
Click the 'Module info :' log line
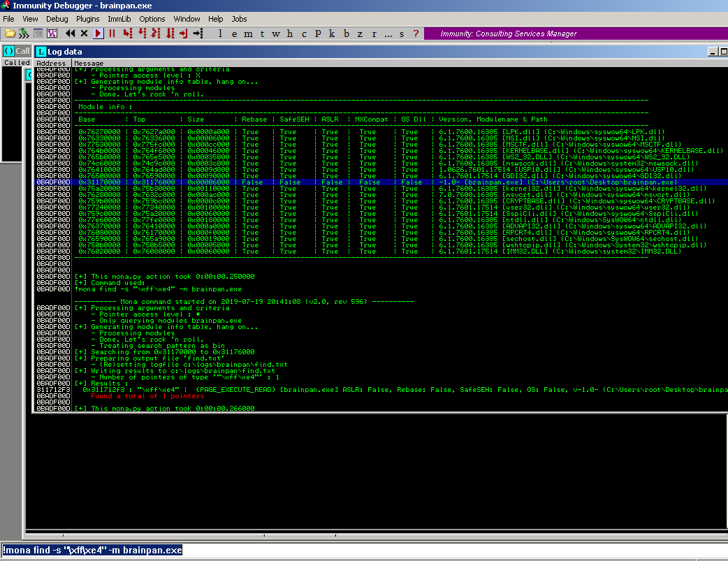point(105,107)
